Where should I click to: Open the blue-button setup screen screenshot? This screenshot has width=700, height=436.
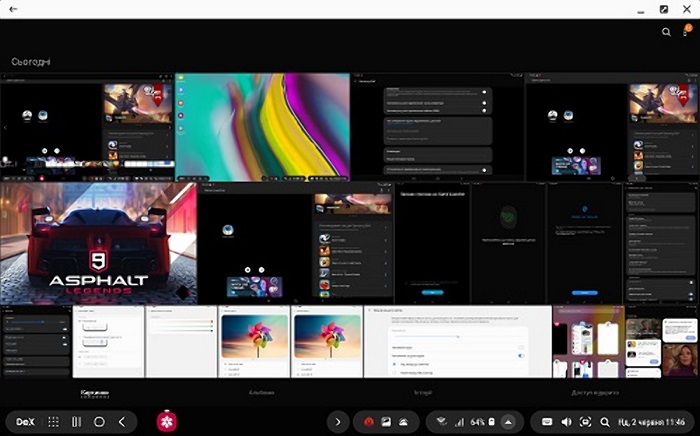click(584, 243)
